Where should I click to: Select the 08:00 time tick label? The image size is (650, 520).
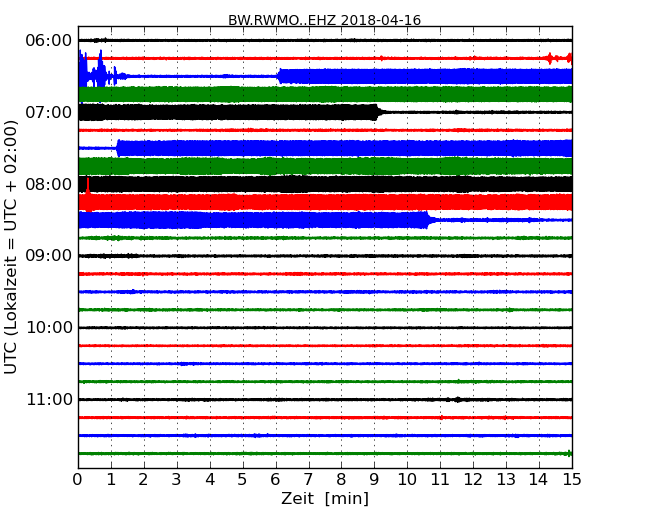49,184
